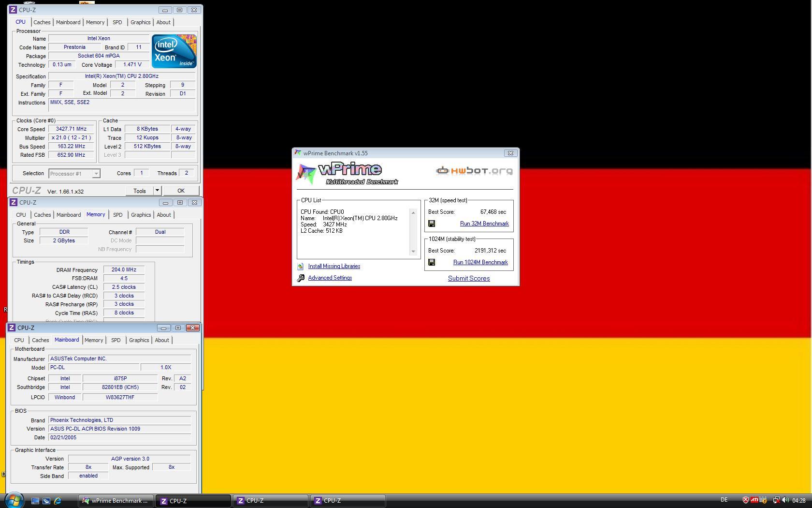Switch to wPrime Benchmark taskbar button
This screenshot has height=508, width=812.
116,501
